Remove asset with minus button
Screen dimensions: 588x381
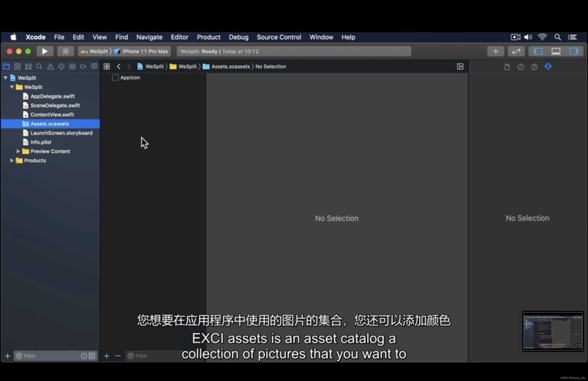coord(118,356)
